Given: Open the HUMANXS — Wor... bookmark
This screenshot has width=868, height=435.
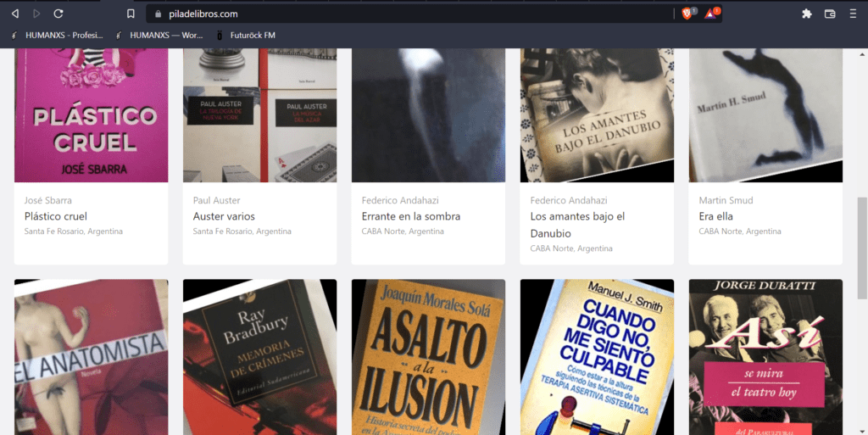Looking at the screenshot, I should (160, 35).
